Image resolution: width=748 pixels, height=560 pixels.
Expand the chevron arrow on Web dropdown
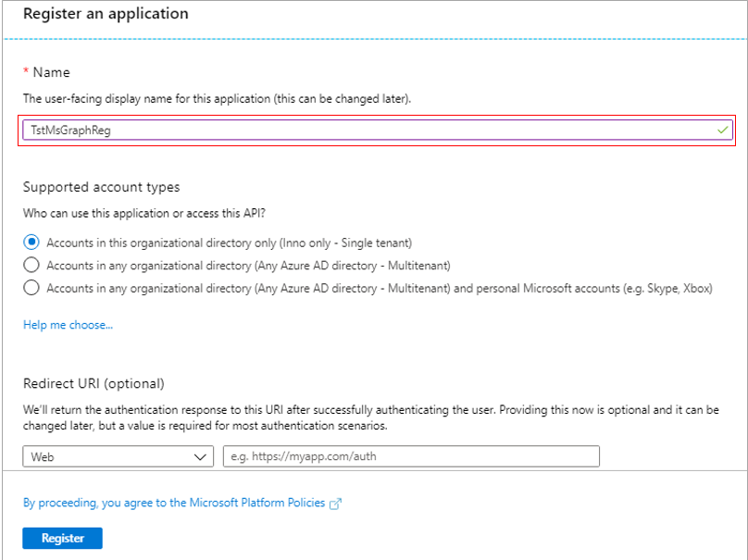pyautogui.click(x=200, y=457)
